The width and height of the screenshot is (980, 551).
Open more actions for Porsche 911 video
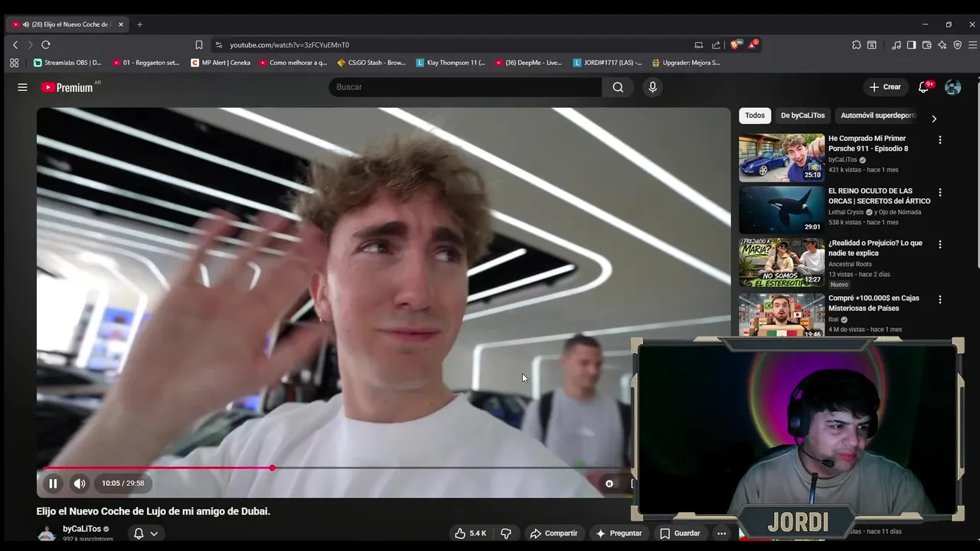pos(940,140)
